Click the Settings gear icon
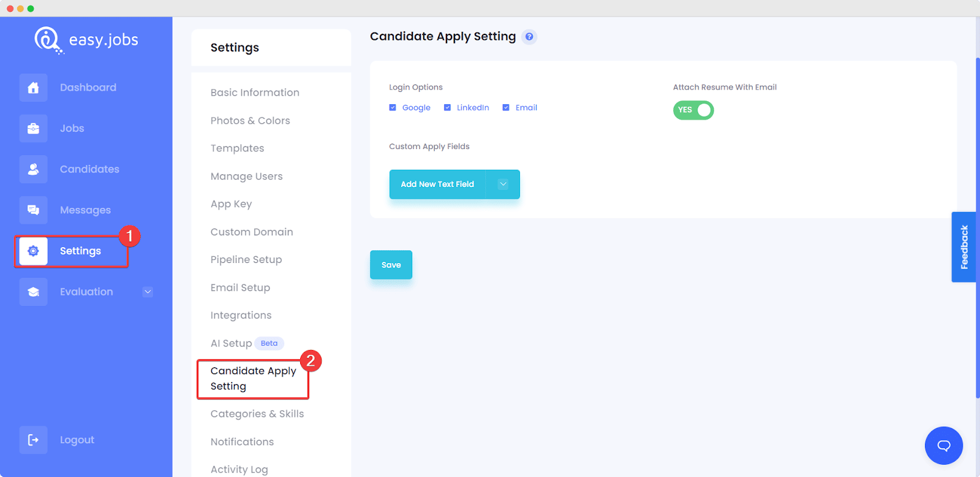The width and height of the screenshot is (980, 477). coord(33,251)
